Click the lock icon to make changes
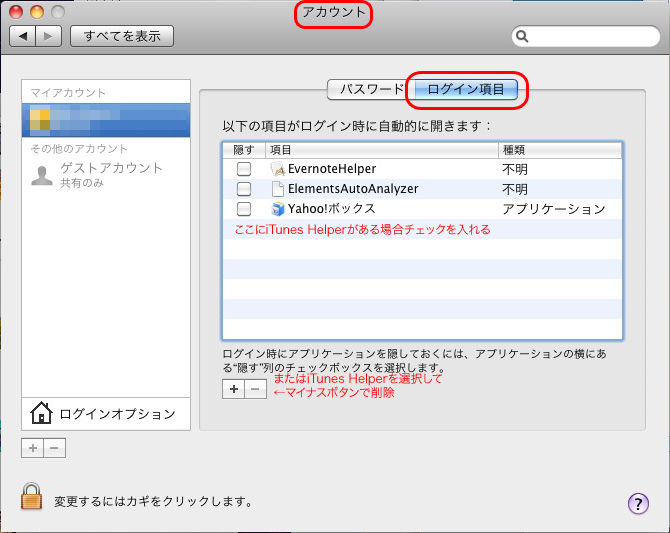The height and width of the screenshot is (533, 670). pyautogui.click(x=32, y=497)
